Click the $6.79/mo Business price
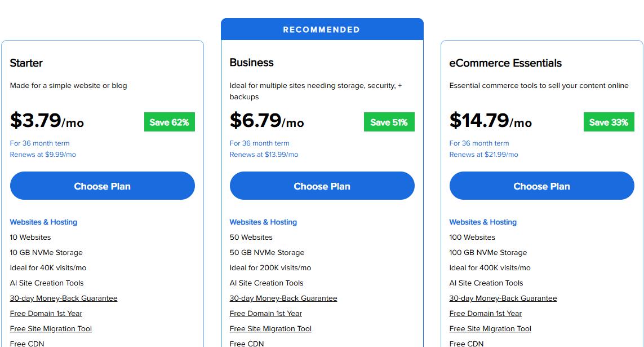Image resolution: width=644 pixels, height=347 pixels. (267, 121)
